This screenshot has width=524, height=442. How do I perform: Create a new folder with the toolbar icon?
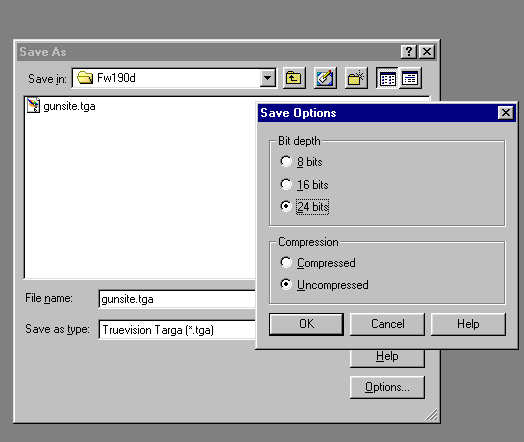pos(356,78)
